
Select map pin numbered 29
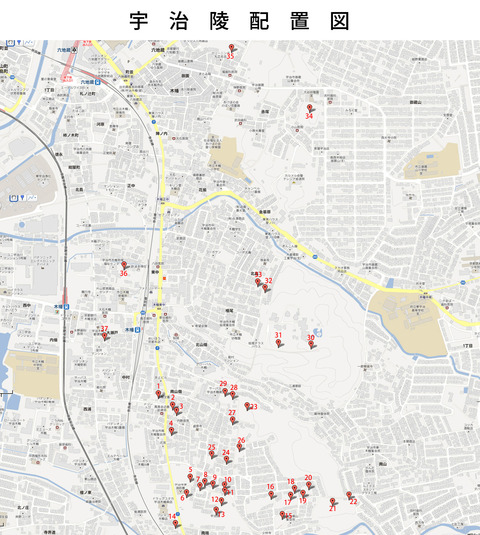tap(225, 391)
